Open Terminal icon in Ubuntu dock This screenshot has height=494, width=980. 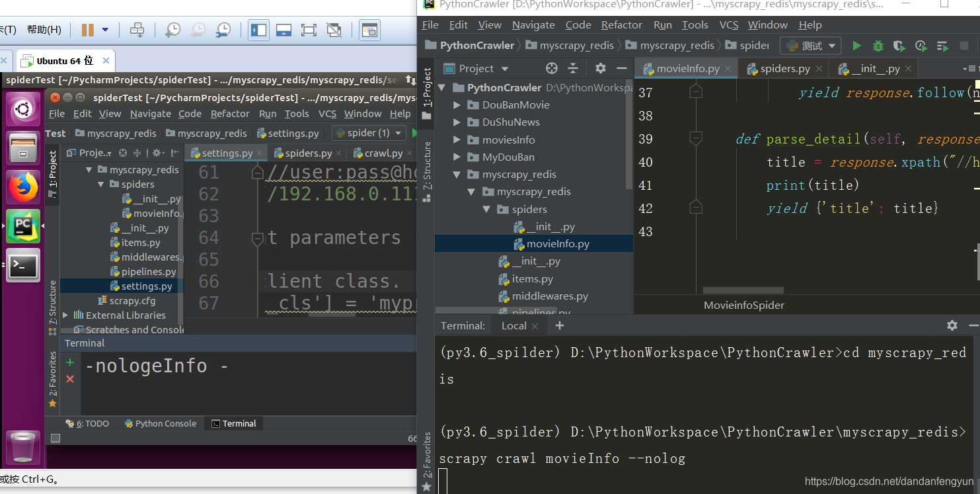[23, 265]
